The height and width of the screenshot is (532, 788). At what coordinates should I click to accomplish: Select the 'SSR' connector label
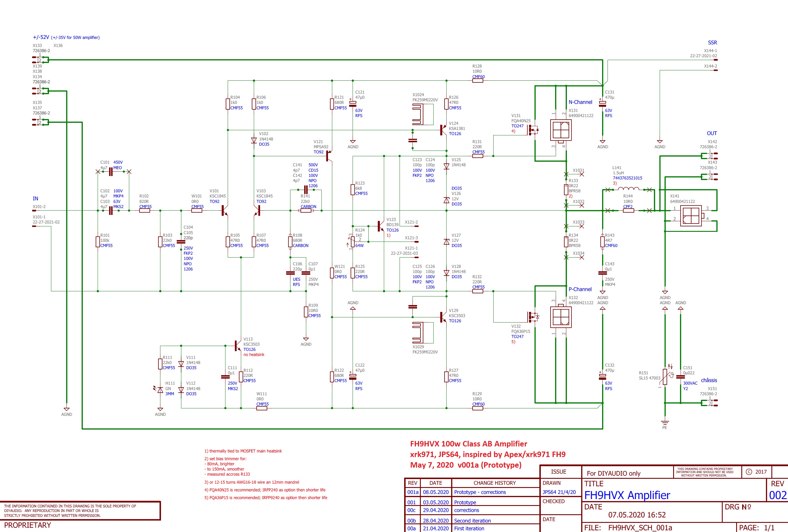pyautogui.click(x=712, y=42)
